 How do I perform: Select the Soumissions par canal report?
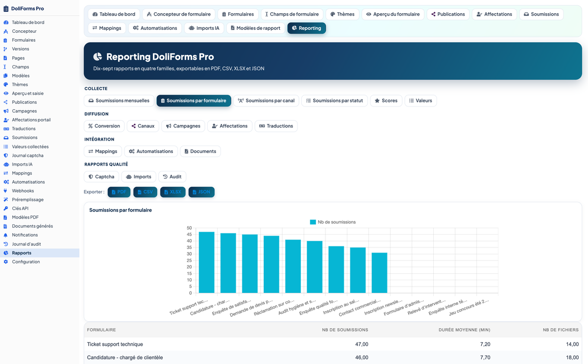[267, 101]
